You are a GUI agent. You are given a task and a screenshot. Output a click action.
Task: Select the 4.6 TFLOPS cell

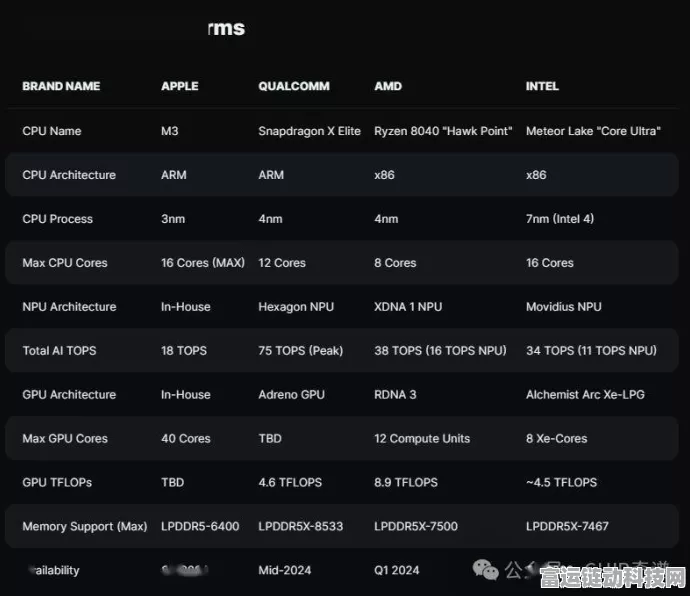290,482
